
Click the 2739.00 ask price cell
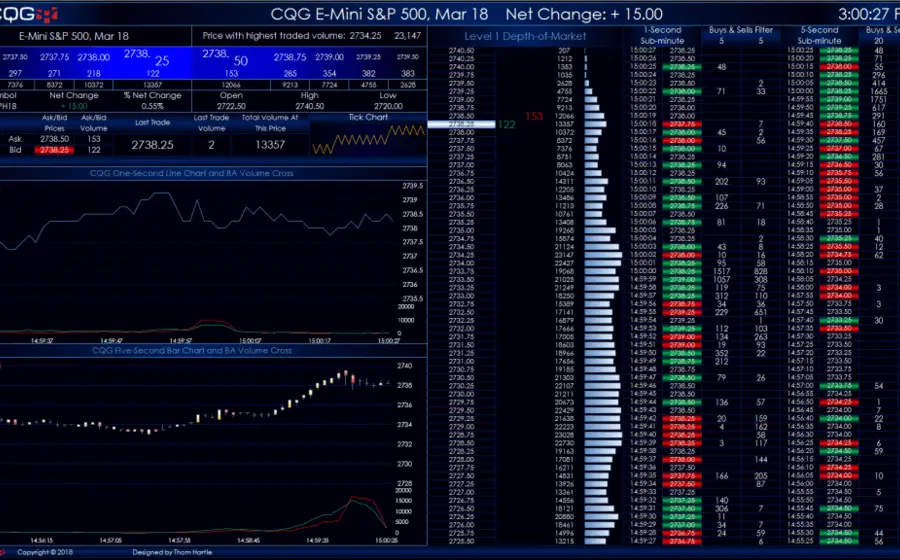pos(329,57)
